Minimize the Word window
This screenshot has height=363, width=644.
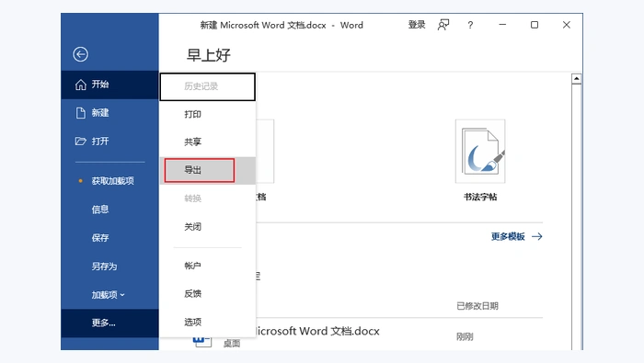pyautogui.click(x=502, y=25)
